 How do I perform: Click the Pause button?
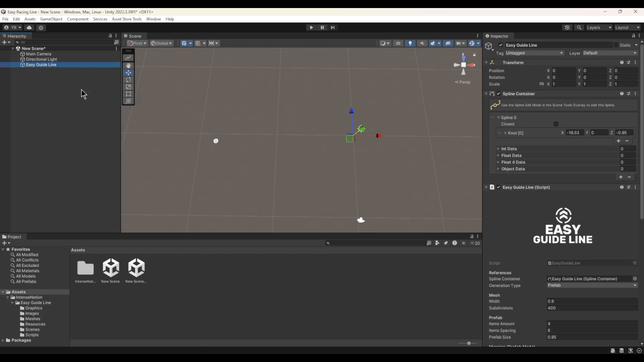pyautogui.click(x=322, y=27)
